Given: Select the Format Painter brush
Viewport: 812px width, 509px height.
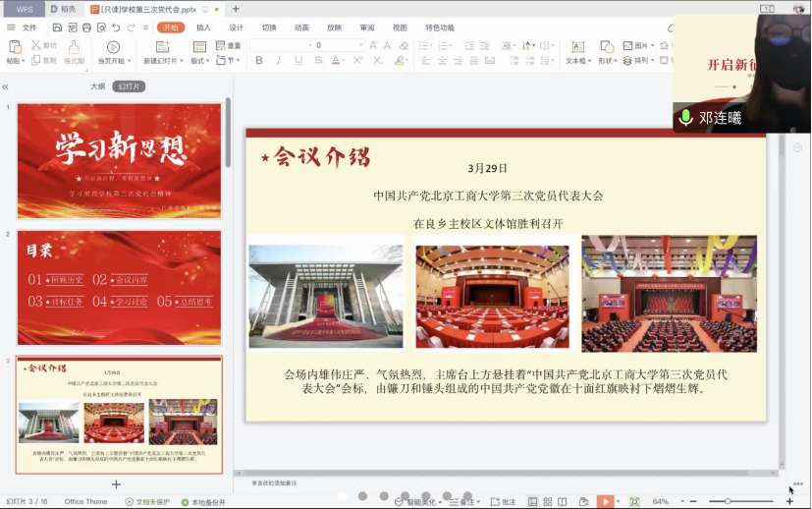Looking at the screenshot, I should click(74, 47).
